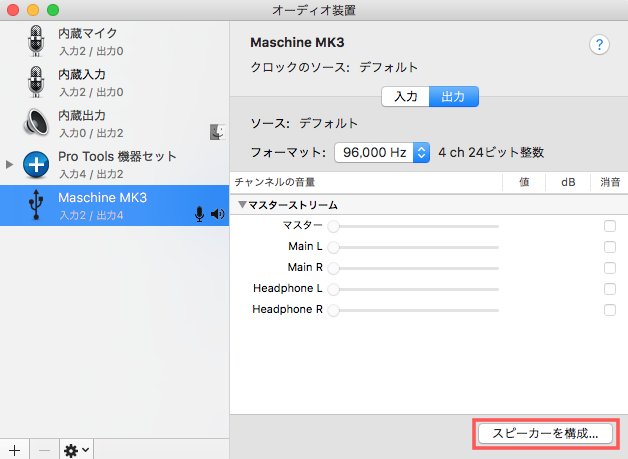Click the Headphone L volume slider
Viewport: 628px width, 459px height.
(x=413, y=289)
